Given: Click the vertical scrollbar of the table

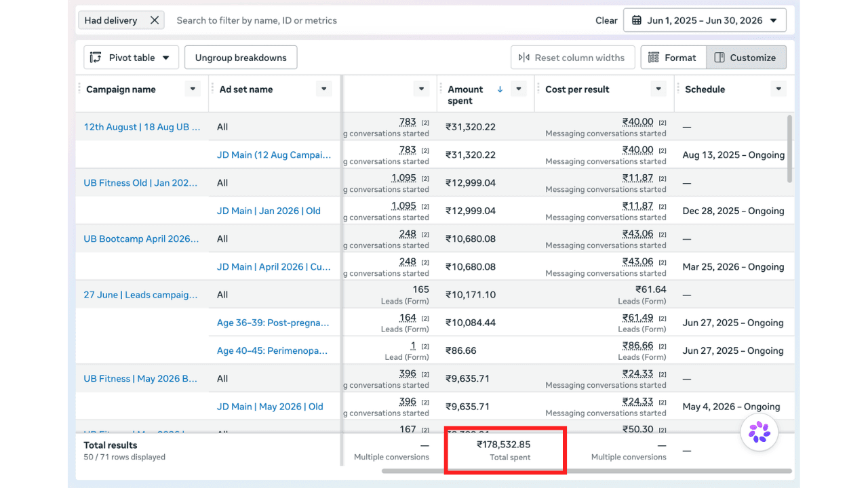Looking at the screenshot, I should pos(789,148).
